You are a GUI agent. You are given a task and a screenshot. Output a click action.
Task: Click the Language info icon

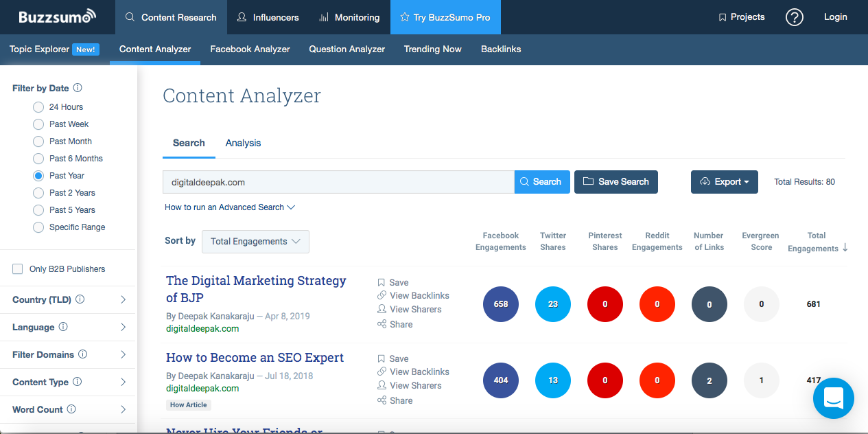63,327
